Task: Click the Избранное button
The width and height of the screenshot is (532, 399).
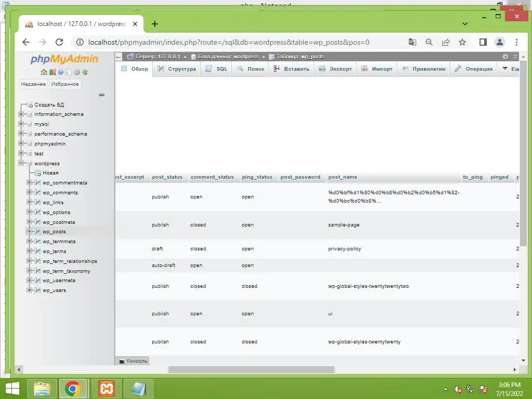Action: (x=65, y=84)
